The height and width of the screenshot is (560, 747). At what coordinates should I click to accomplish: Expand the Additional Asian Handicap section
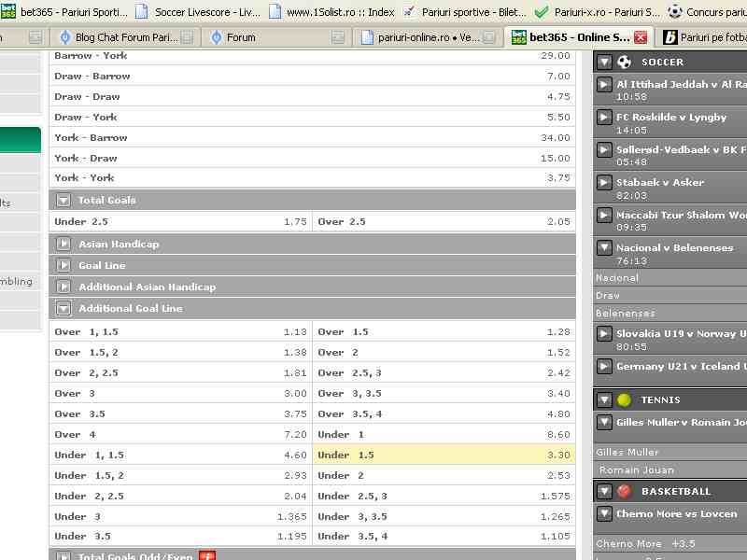point(63,287)
